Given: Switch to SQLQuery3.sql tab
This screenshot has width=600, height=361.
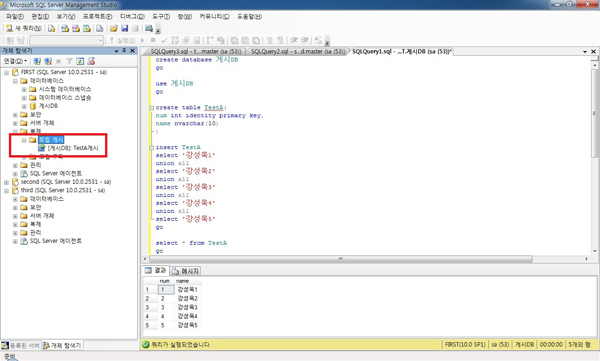Looking at the screenshot, I should pos(196,51).
